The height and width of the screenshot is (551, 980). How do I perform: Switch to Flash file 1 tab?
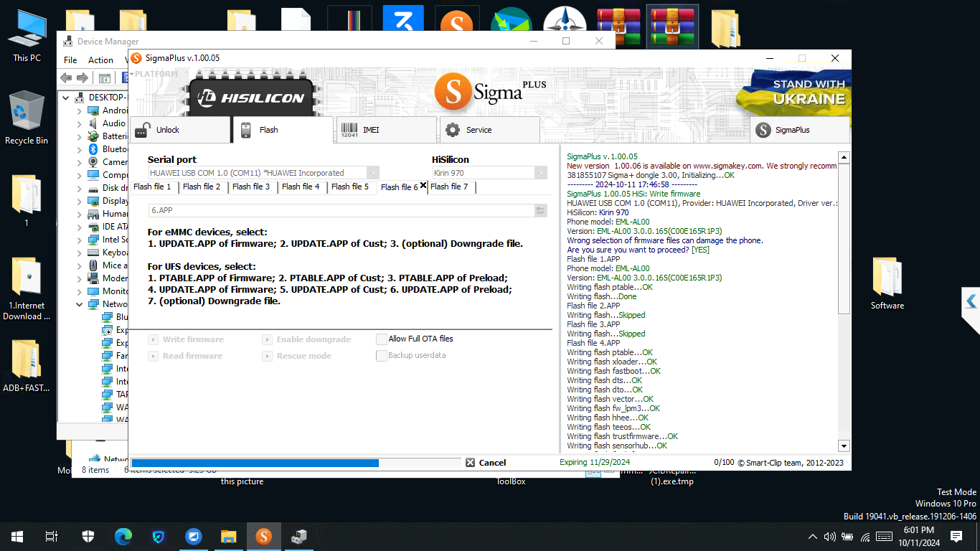point(153,187)
